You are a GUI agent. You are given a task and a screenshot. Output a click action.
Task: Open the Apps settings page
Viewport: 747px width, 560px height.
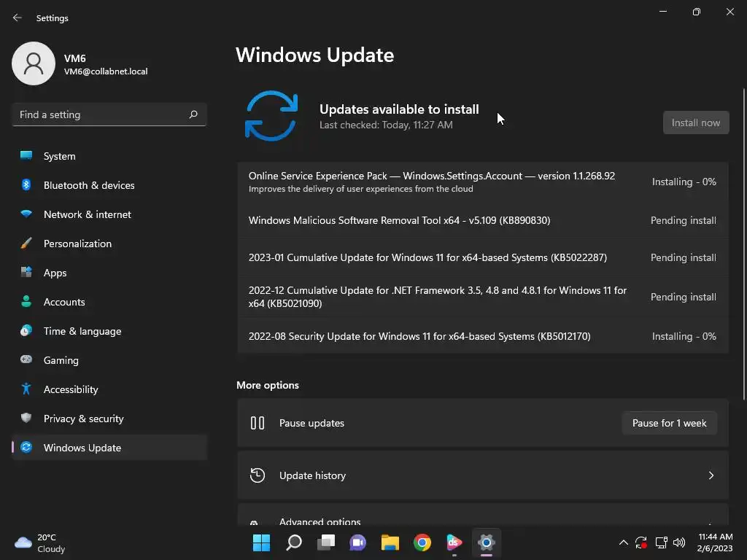109,273
